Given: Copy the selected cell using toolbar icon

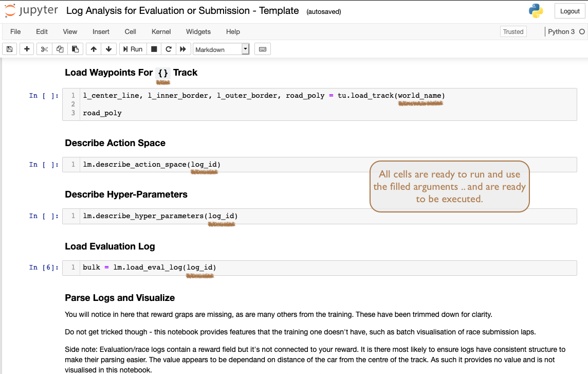Looking at the screenshot, I should click(59, 48).
